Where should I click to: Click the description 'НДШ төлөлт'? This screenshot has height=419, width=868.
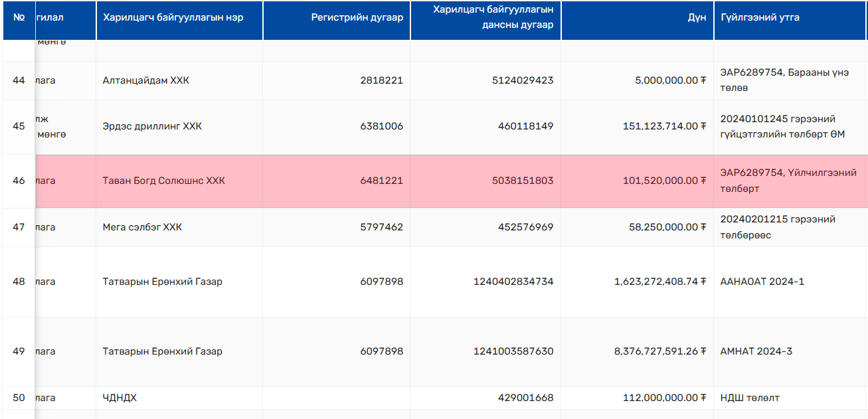(x=750, y=398)
